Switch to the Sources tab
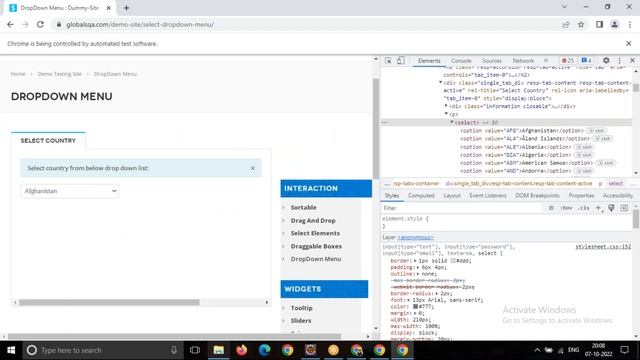 click(491, 60)
